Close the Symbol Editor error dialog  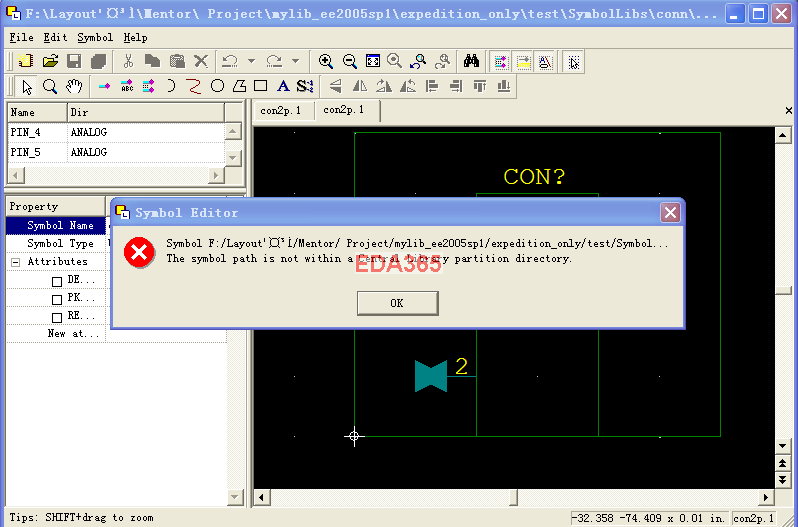670,213
